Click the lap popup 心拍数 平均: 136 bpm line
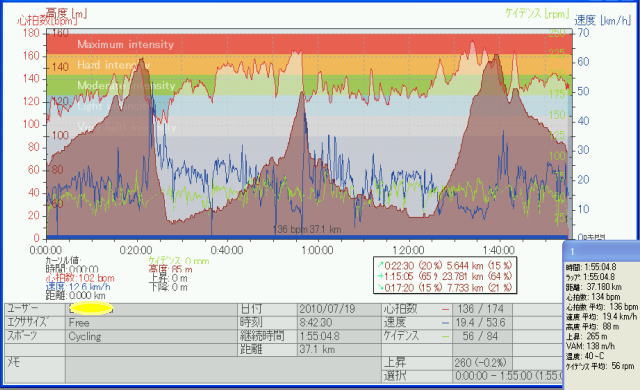The height and width of the screenshot is (390, 640). 602,307
